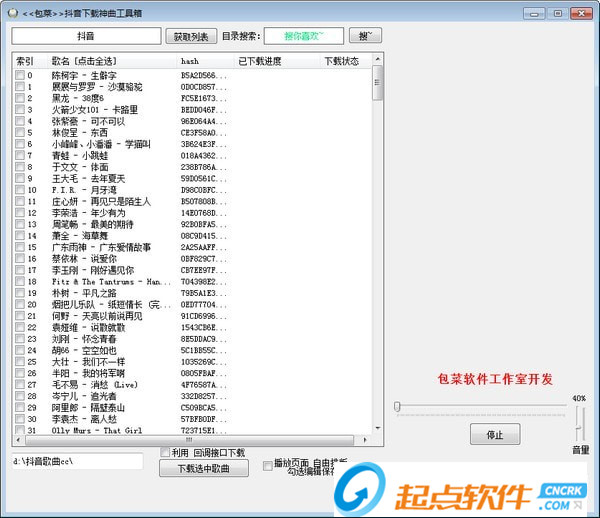Screen dimensions: 600x518
Task: Focus the 抖音 keyword input field
Action: pos(86,36)
